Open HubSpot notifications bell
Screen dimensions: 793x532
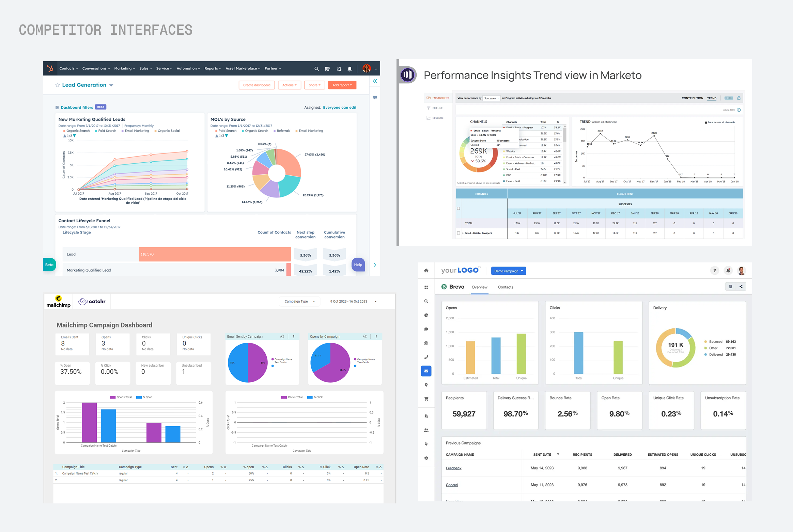[x=349, y=69]
